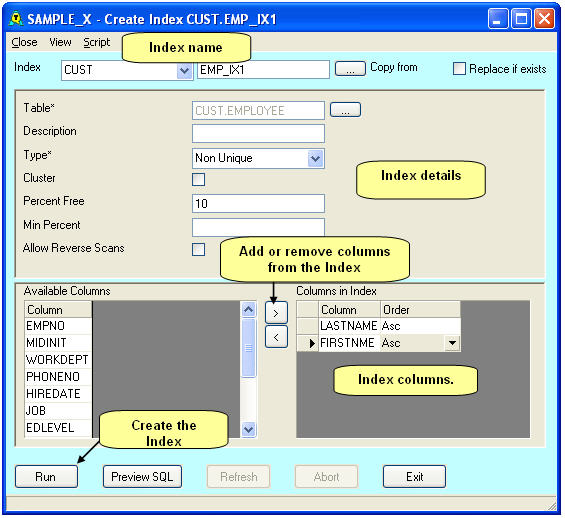The height and width of the screenshot is (518, 565).
Task: Click the Run button
Action: click(46, 477)
